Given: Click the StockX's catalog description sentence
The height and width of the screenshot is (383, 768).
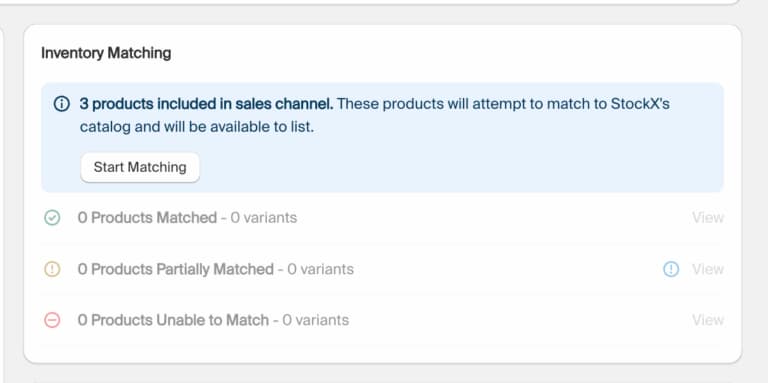Looking at the screenshot, I should coord(375,116).
